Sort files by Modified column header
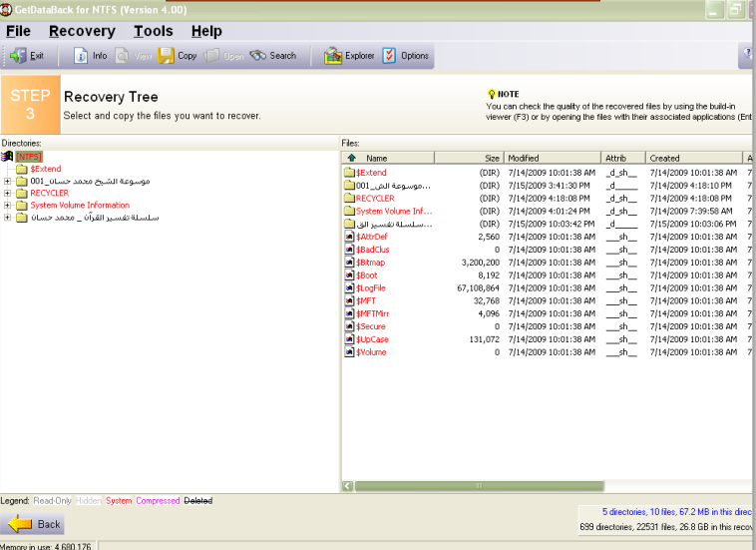 click(553, 158)
